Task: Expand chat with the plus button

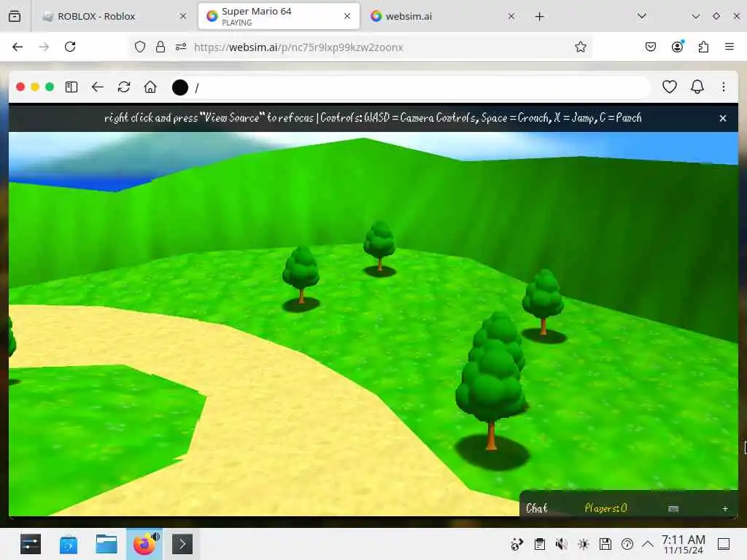Action: click(x=725, y=509)
